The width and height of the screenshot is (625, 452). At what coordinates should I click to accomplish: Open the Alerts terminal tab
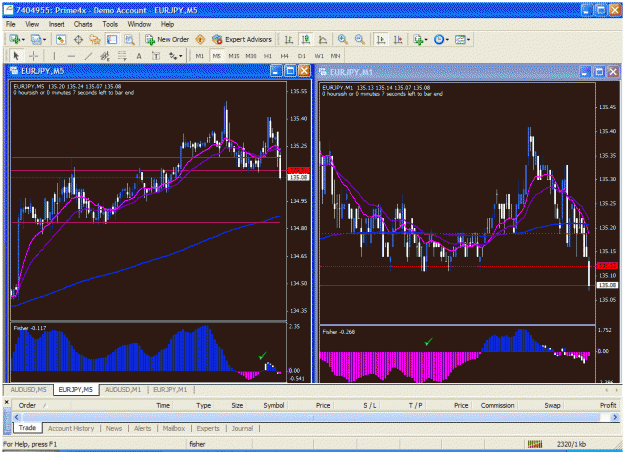[x=142, y=428]
